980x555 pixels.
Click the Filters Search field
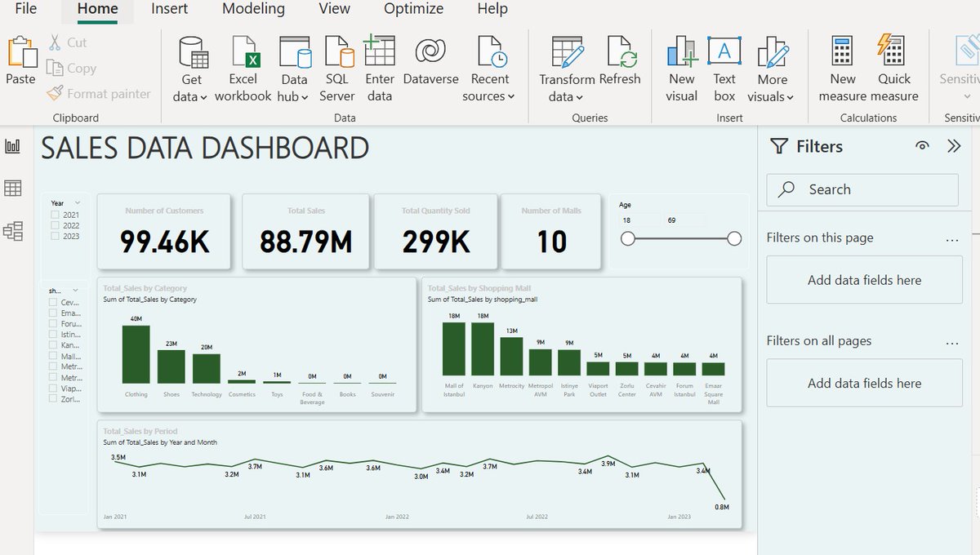(862, 189)
